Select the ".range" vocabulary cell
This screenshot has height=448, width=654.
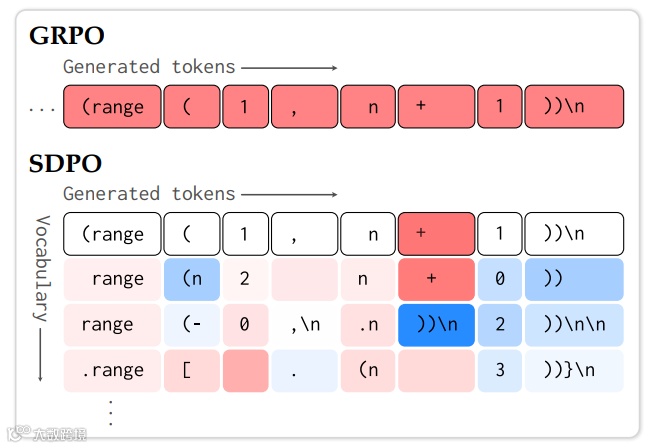point(112,370)
